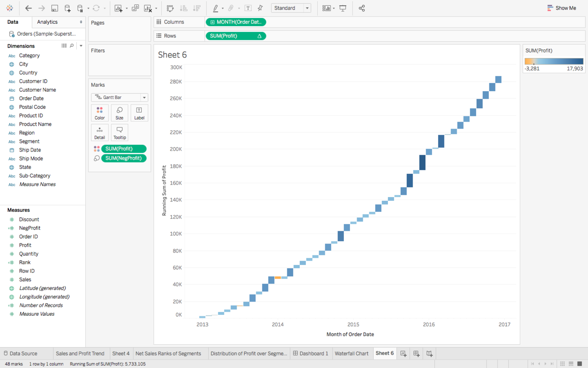588x368 pixels.
Task: Sort ascending using the toolbar icon
Action: pos(184,8)
